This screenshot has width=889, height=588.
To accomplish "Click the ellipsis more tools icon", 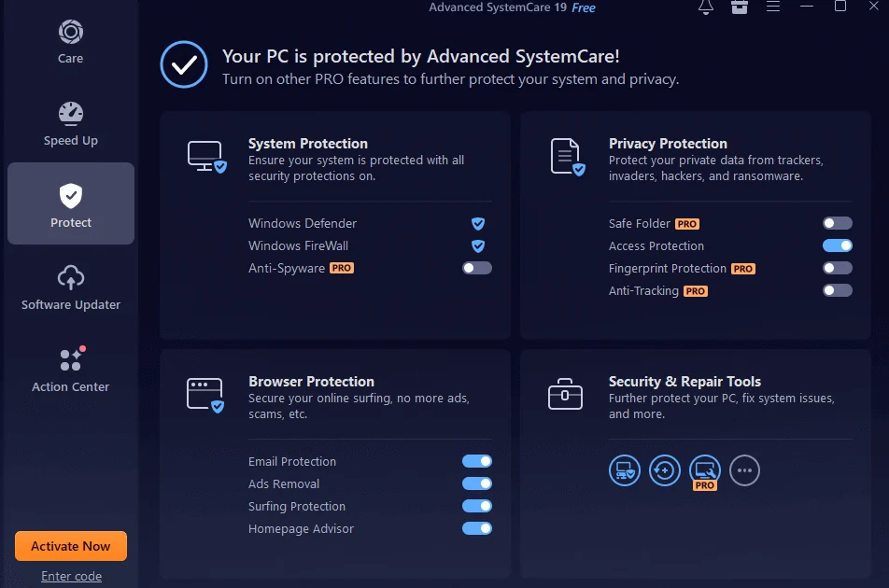I will coord(744,470).
